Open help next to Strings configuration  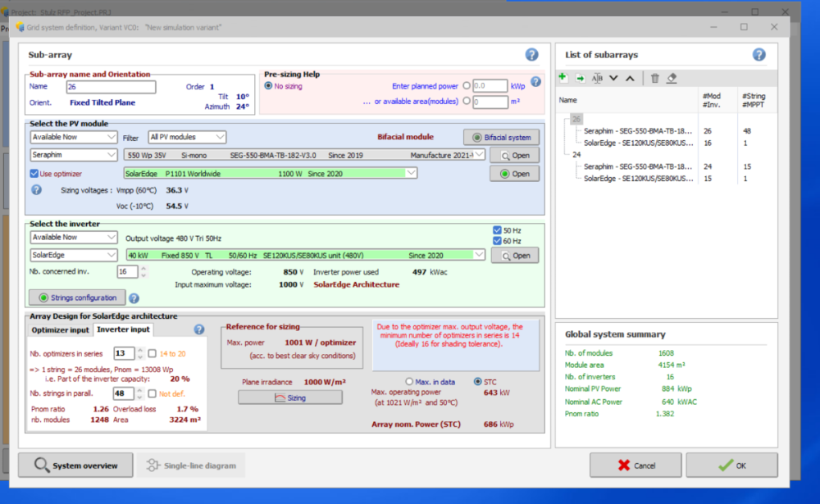click(x=134, y=298)
